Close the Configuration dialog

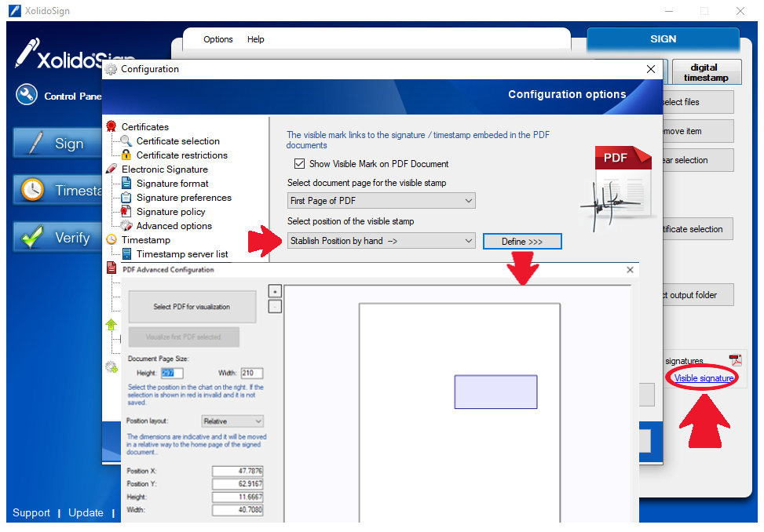pos(650,69)
